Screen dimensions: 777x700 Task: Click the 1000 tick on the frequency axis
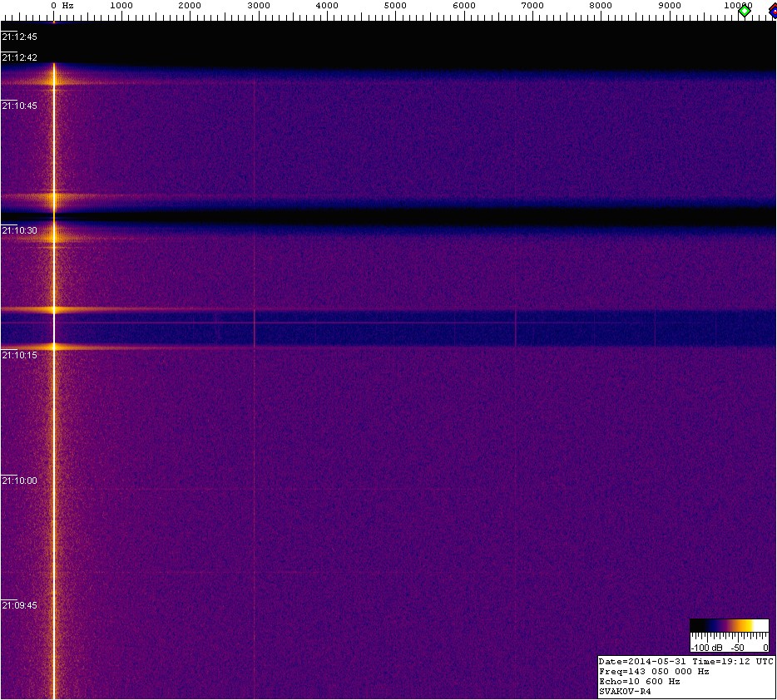(121, 6)
